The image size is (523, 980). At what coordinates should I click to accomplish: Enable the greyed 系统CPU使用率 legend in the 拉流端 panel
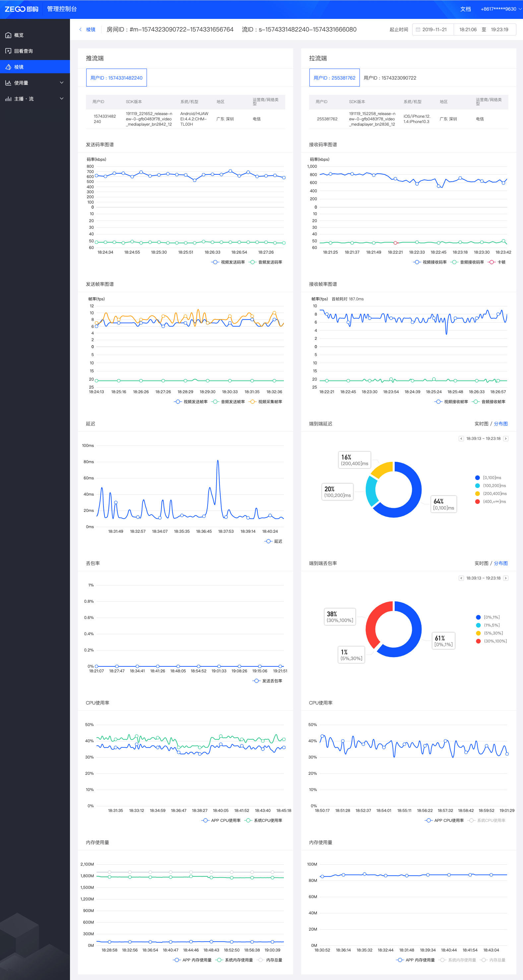pyautogui.click(x=487, y=821)
